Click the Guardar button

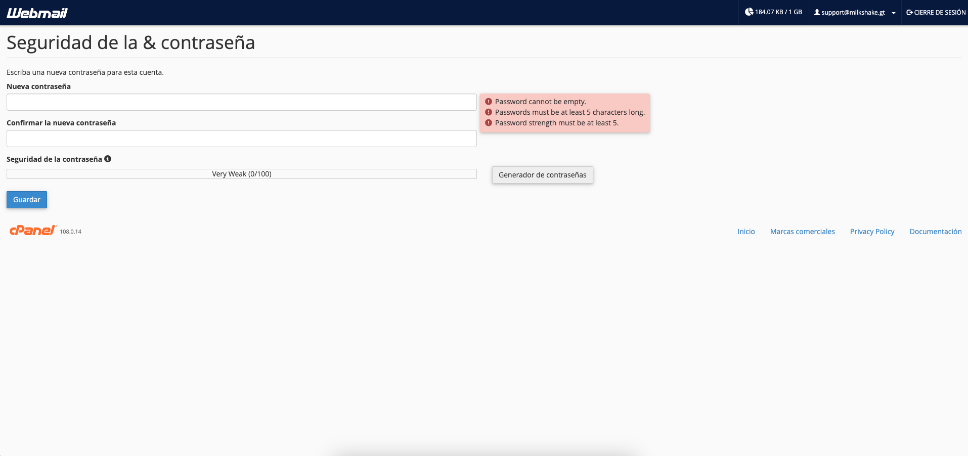(x=27, y=200)
